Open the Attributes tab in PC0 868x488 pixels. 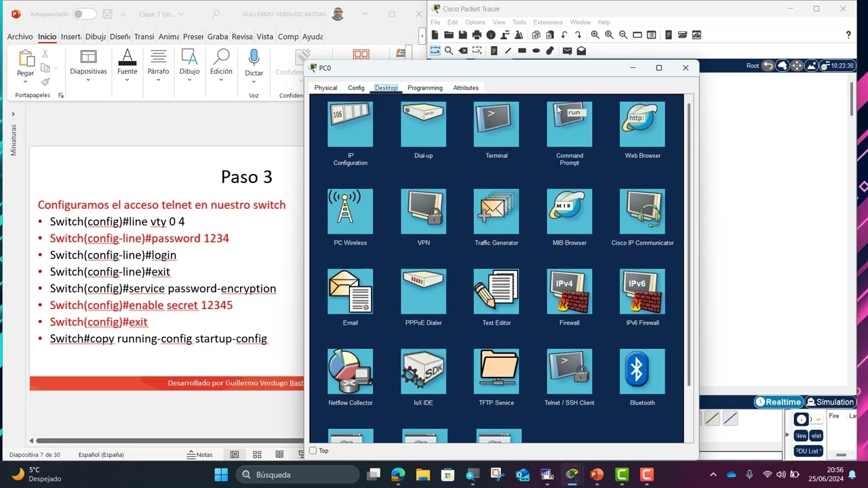click(466, 88)
